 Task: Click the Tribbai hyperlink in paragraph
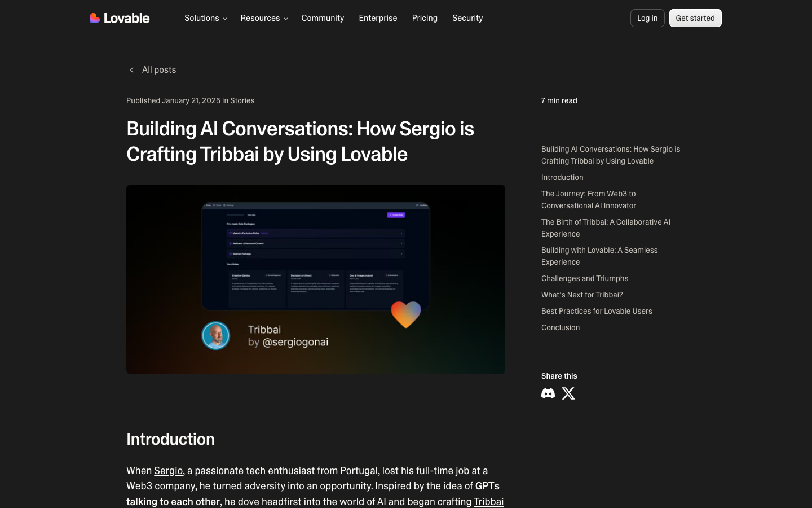pos(488,502)
